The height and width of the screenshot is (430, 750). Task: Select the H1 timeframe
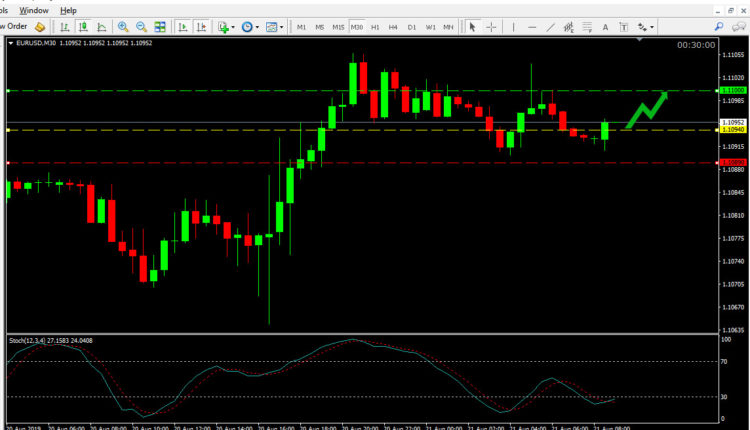[375, 27]
